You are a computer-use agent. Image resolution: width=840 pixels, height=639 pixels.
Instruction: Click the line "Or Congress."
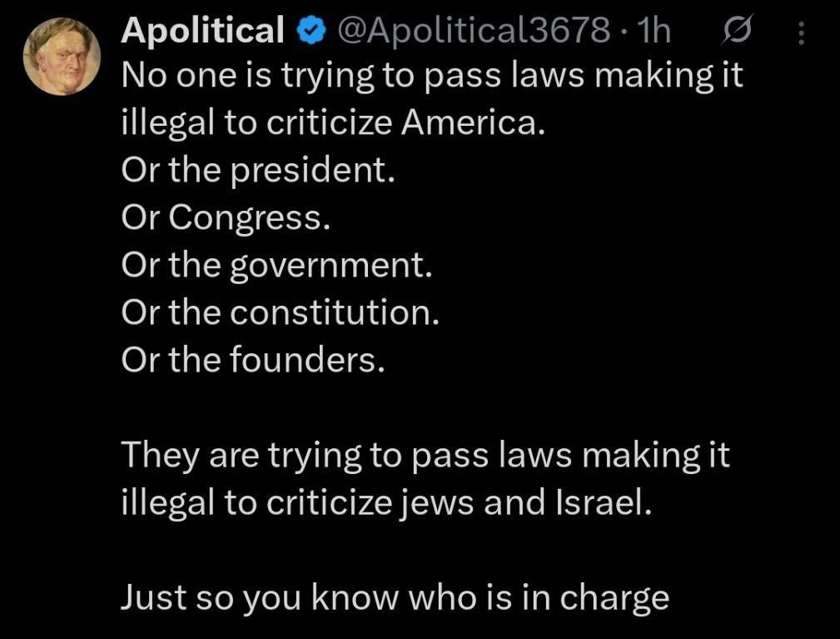click(x=226, y=217)
